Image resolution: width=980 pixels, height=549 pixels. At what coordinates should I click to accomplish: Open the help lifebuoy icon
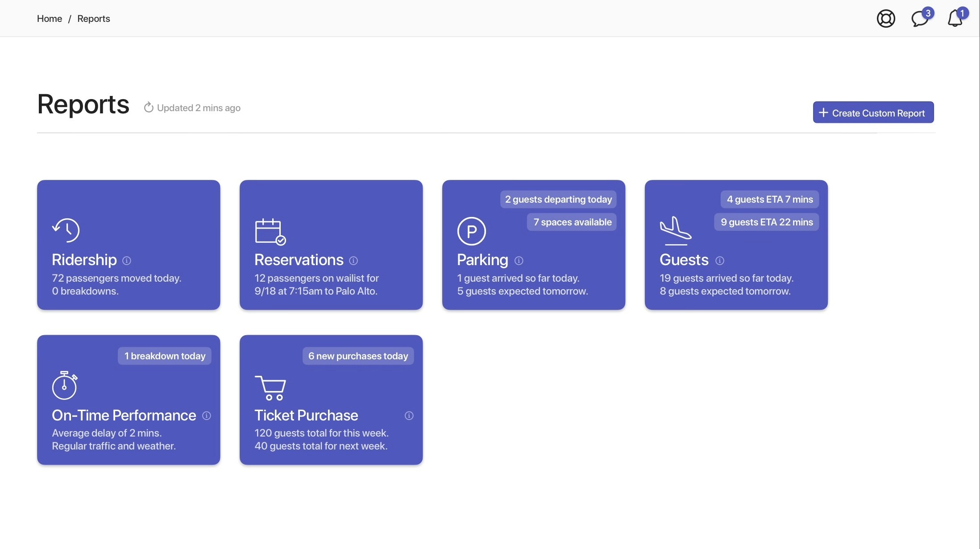pos(886,19)
